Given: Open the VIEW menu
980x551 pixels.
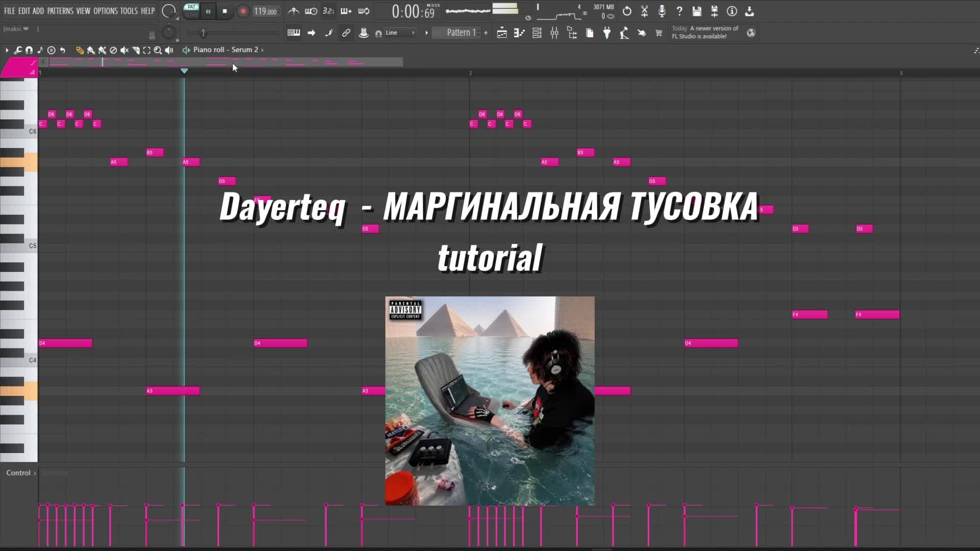Looking at the screenshot, I should (x=83, y=11).
